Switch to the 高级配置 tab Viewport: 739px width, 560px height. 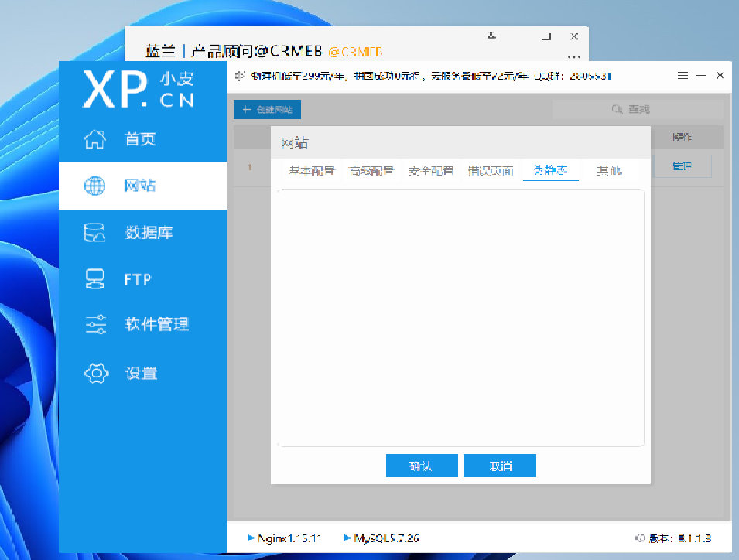371,170
